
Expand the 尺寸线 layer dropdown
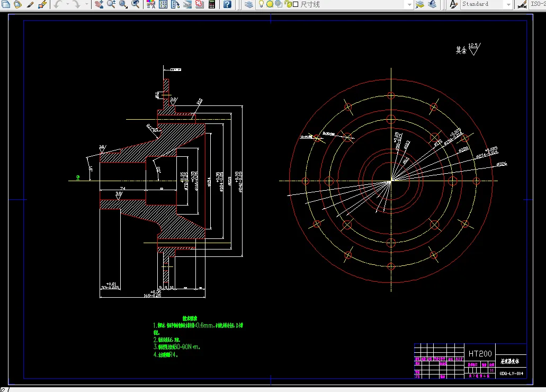click(x=409, y=4)
